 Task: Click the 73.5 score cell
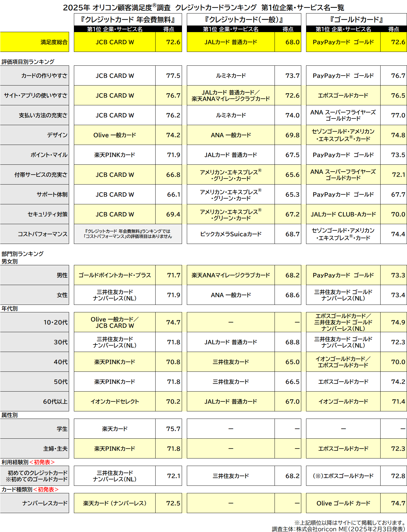click(x=393, y=155)
